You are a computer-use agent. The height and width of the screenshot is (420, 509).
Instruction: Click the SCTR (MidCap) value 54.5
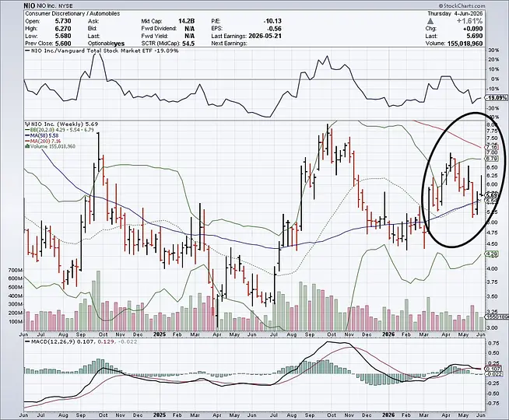188,44
